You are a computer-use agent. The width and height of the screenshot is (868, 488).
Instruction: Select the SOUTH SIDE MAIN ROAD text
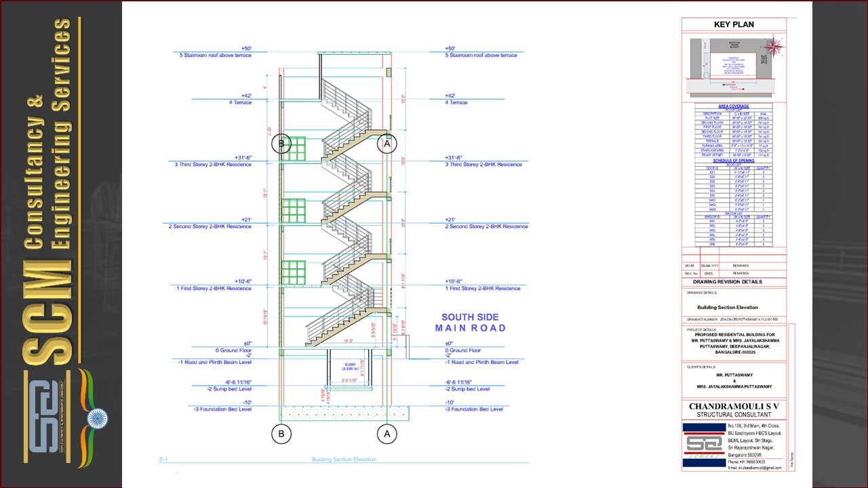[x=470, y=323]
